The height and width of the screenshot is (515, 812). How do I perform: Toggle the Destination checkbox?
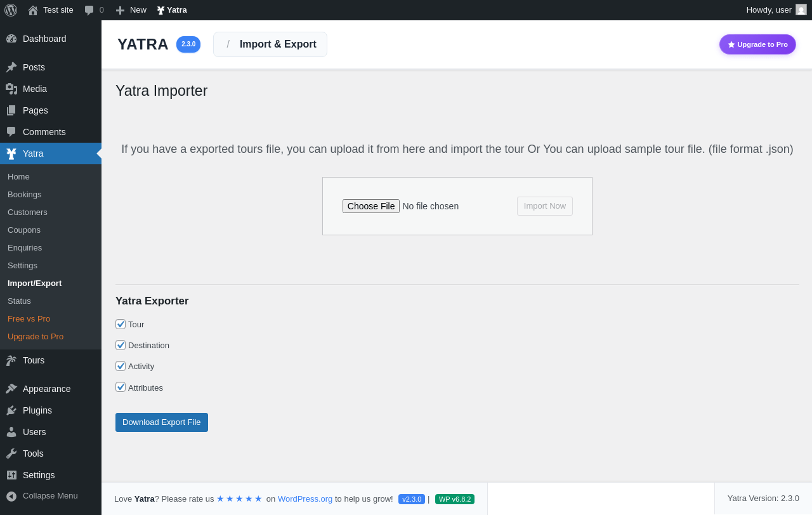(121, 345)
